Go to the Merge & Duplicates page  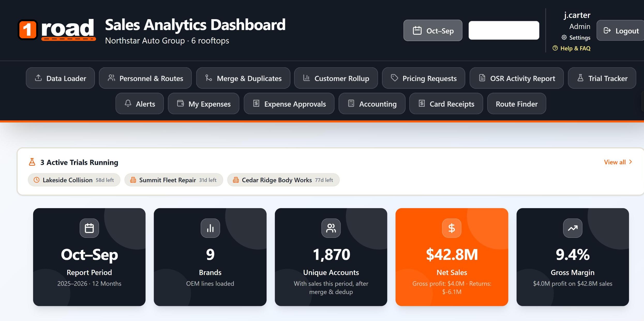coord(243,78)
